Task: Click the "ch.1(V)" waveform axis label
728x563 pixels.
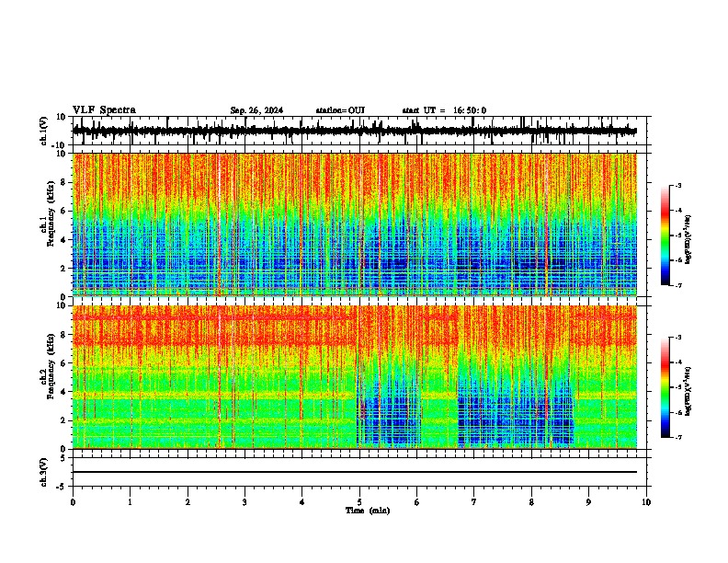Action: [x=44, y=131]
